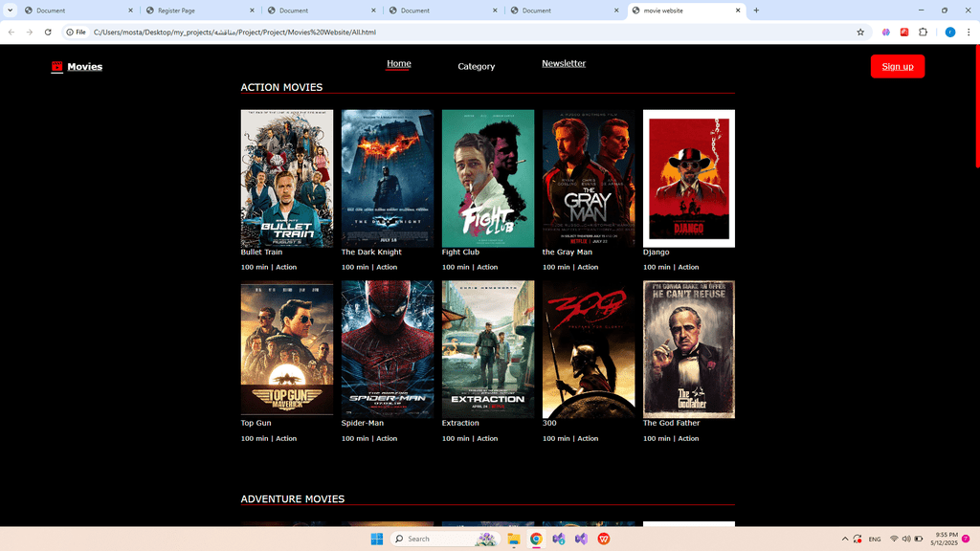Click the red extension icon in the toolbar
This screenshot has height=551, width=980.
[904, 32]
